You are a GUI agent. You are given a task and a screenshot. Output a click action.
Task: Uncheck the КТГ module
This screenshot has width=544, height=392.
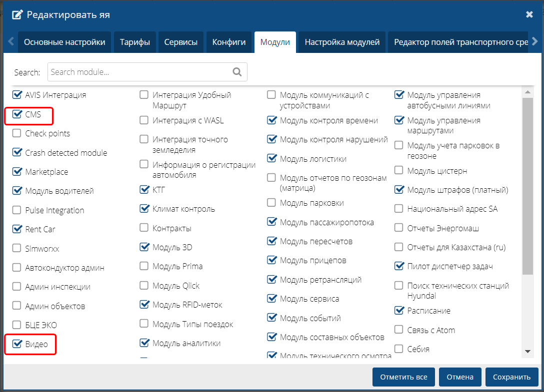(x=144, y=190)
